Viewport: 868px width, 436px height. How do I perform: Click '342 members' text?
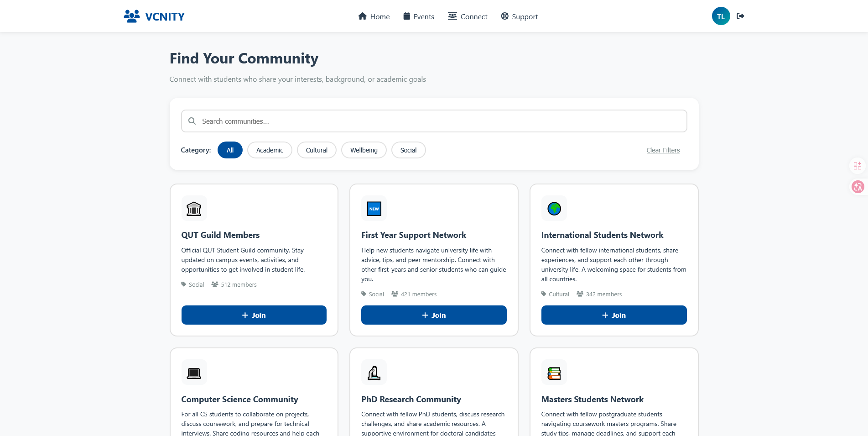[603, 294]
